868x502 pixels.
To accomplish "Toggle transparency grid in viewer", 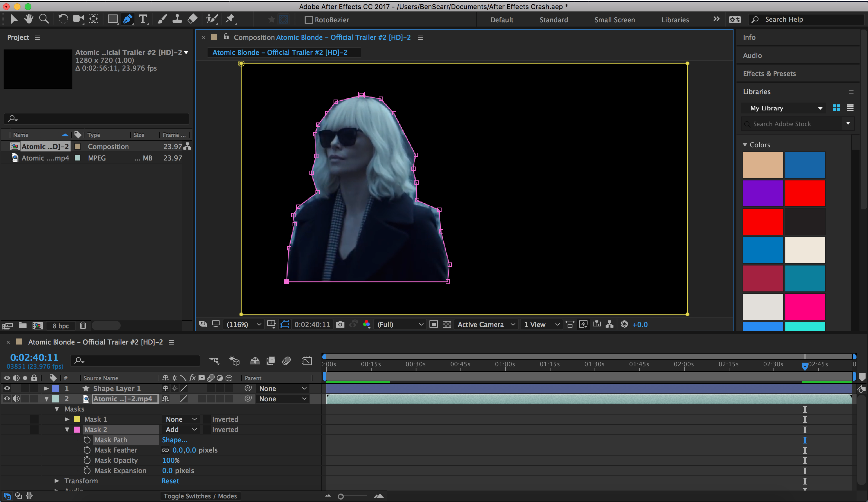I will 447,324.
